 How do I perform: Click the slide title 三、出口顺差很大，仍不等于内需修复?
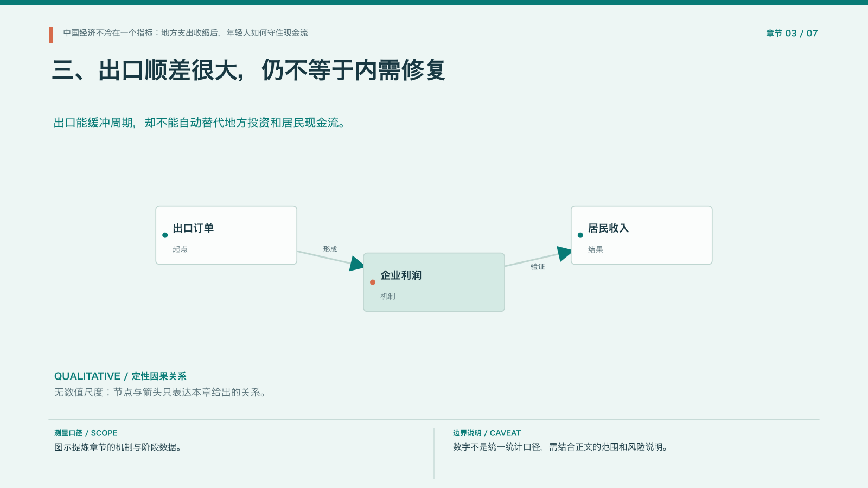[x=248, y=70]
